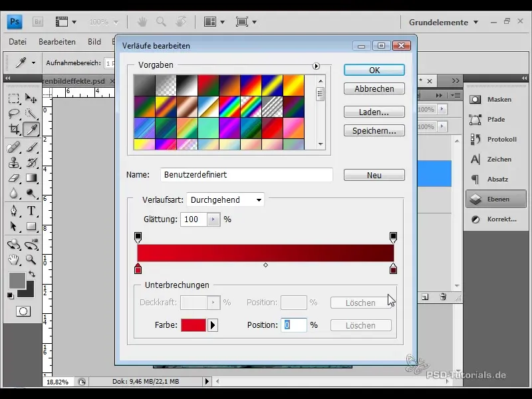Click the Neu button
The width and height of the screenshot is (532, 399).
pos(374,175)
